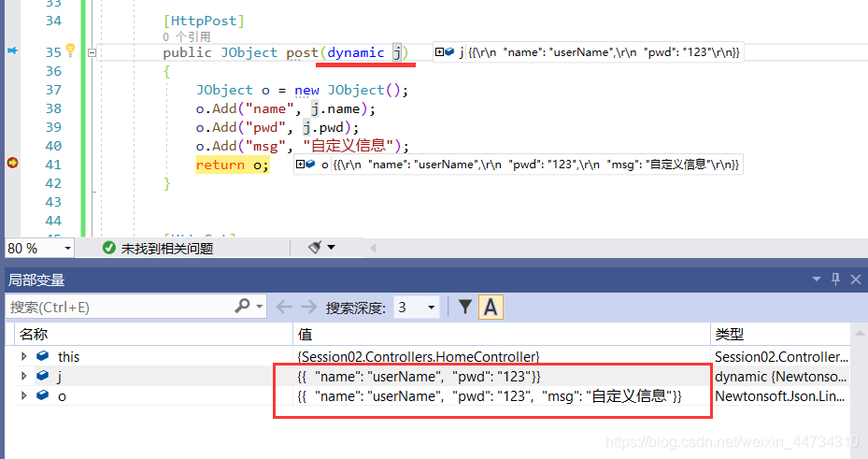Click new JObject() on line 37
Viewport: 868px width, 459px height.
(347, 90)
